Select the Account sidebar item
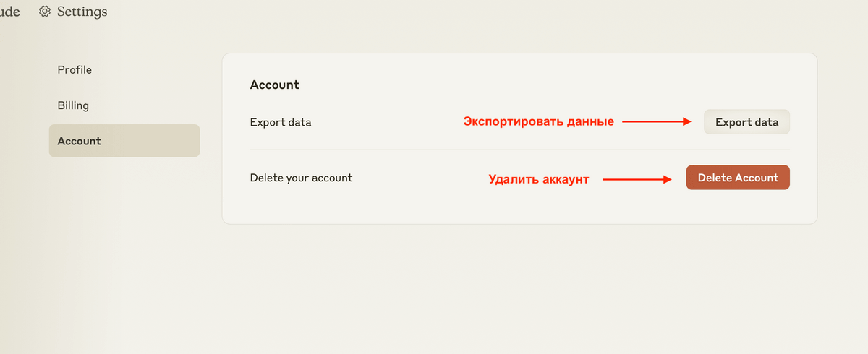This screenshot has width=868, height=354. (124, 141)
